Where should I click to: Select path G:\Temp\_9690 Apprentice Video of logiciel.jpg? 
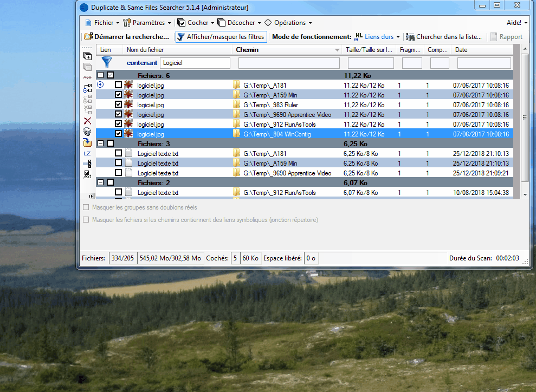287,114
